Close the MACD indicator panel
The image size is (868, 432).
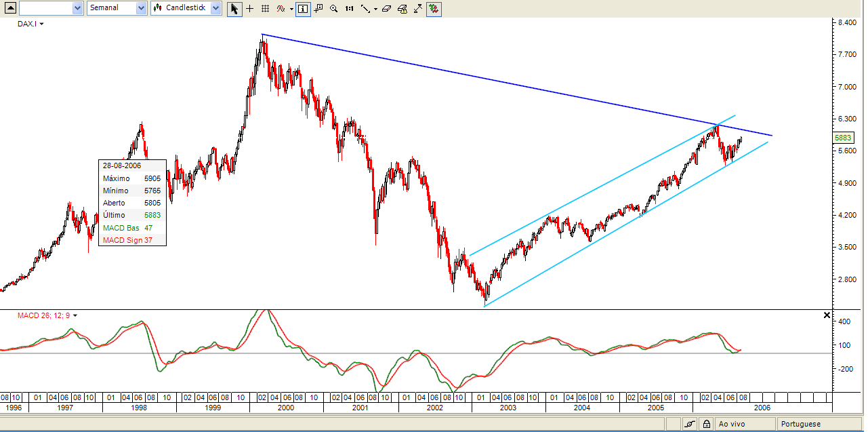(827, 315)
